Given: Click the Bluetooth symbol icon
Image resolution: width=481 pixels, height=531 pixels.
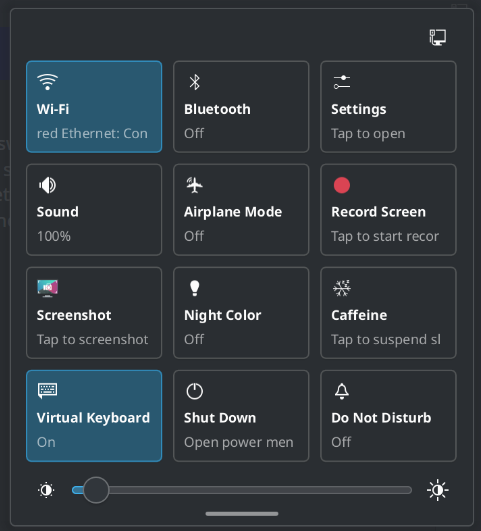Looking at the screenshot, I should [x=194, y=82].
